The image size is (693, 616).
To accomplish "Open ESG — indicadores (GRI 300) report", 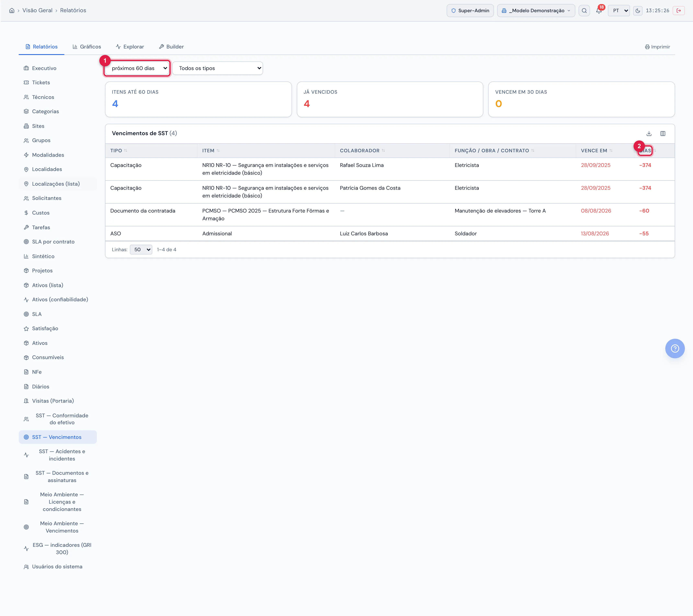I will point(58,549).
